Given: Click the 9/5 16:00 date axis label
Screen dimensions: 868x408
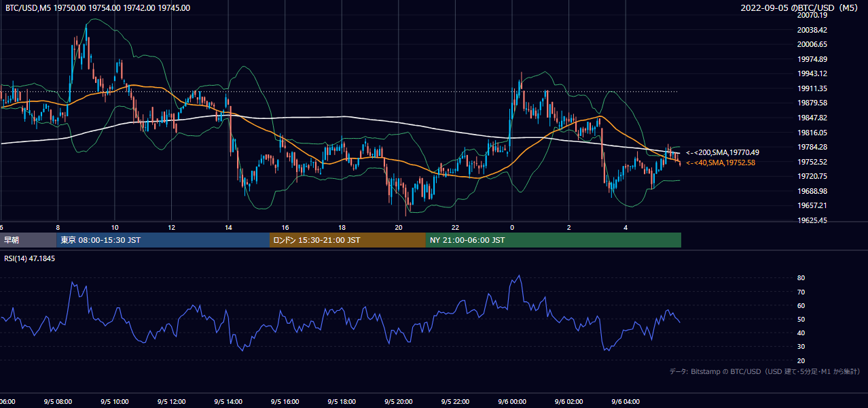Looking at the screenshot, I should 285,401.
